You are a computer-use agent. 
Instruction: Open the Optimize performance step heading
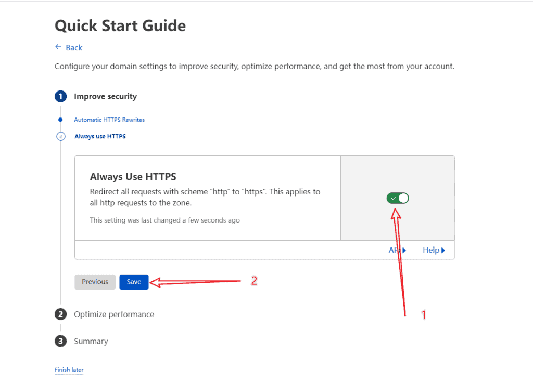pyautogui.click(x=114, y=315)
